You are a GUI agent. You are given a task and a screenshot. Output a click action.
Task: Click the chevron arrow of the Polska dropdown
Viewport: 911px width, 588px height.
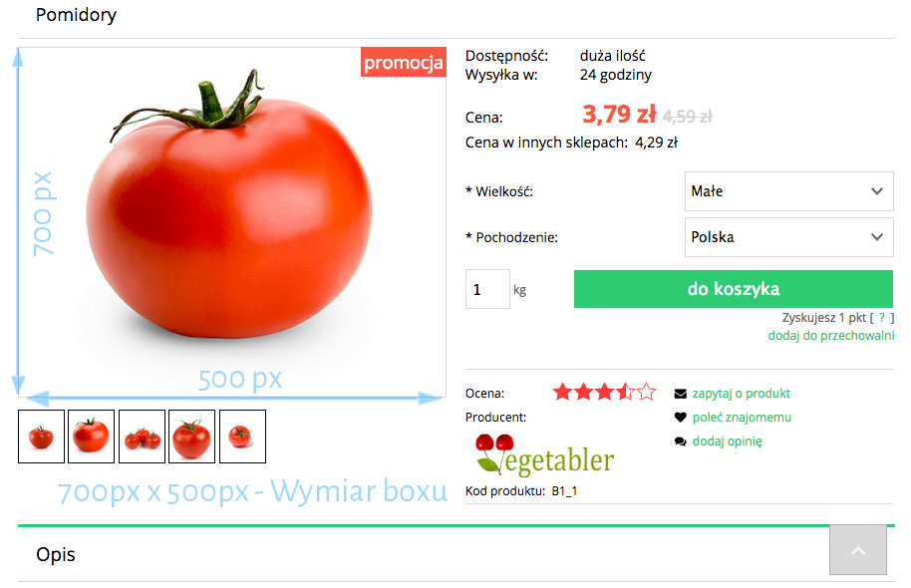[877, 237]
